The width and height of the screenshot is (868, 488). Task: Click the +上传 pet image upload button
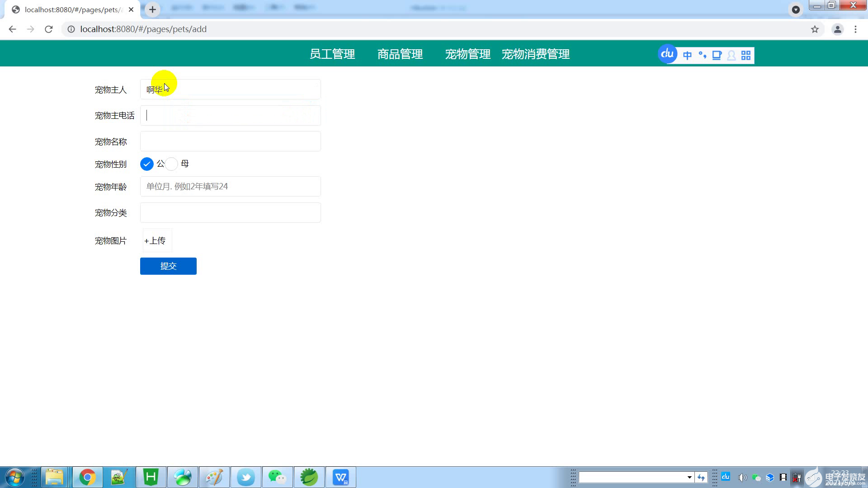[x=156, y=241]
